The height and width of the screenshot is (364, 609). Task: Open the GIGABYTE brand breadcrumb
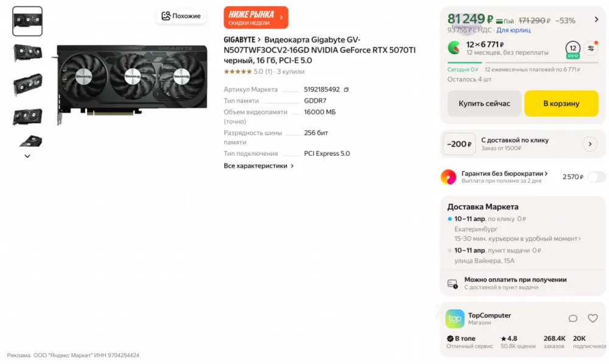click(242, 40)
